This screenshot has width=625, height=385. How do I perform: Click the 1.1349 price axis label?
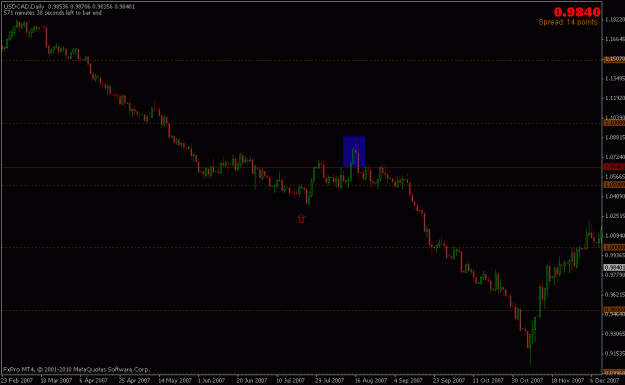615,79
